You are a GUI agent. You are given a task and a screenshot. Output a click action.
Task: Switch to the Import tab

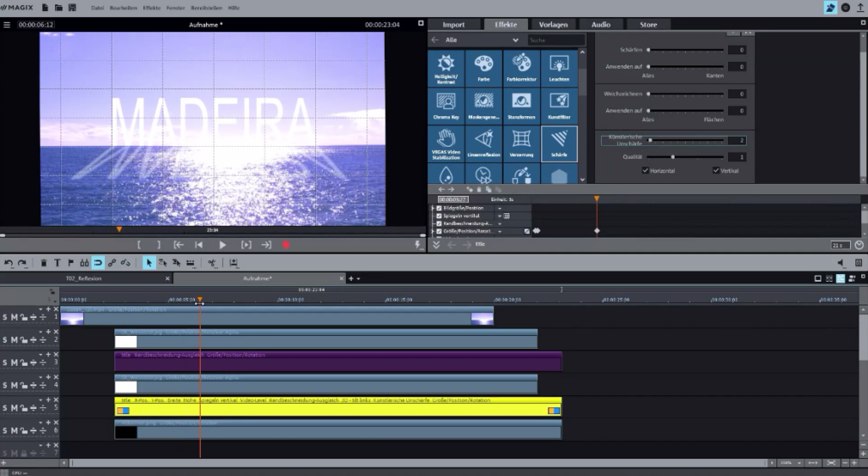[453, 25]
